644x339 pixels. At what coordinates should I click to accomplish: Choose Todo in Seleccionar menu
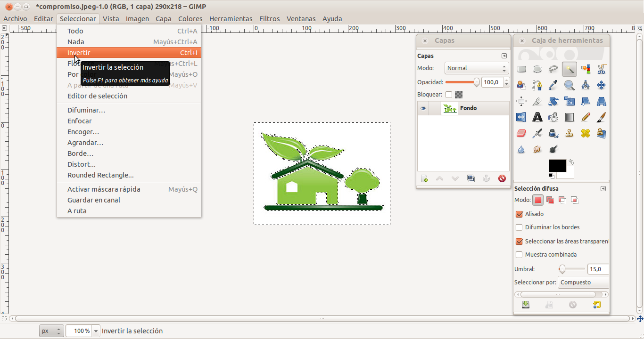click(129, 31)
